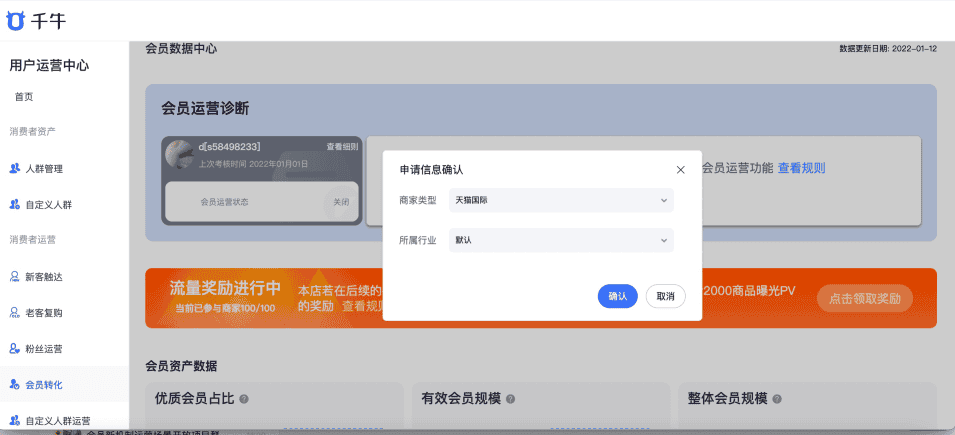Click the 确认 button
The height and width of the screenshot is (435, 955).
[618, 296]
